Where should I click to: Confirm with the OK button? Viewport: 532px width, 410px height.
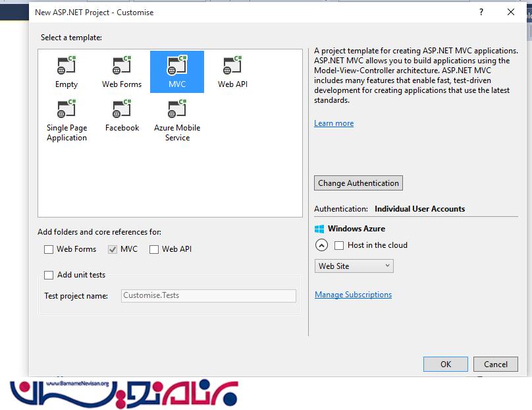pyautogui.click(x=446, y=364)
